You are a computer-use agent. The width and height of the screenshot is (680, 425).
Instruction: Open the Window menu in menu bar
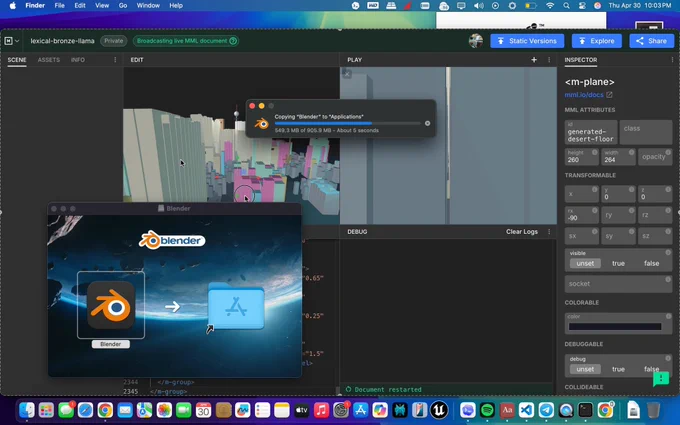click(x=148, y=6)
